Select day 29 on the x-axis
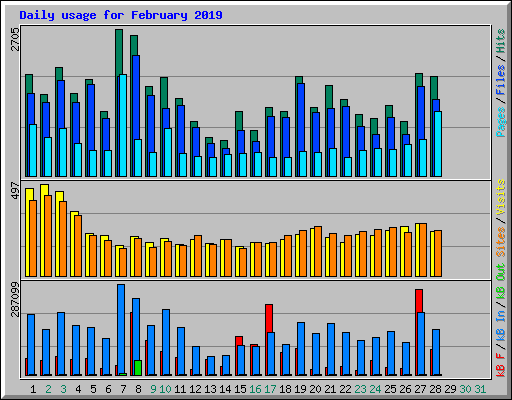 click(x=450, y=389)
